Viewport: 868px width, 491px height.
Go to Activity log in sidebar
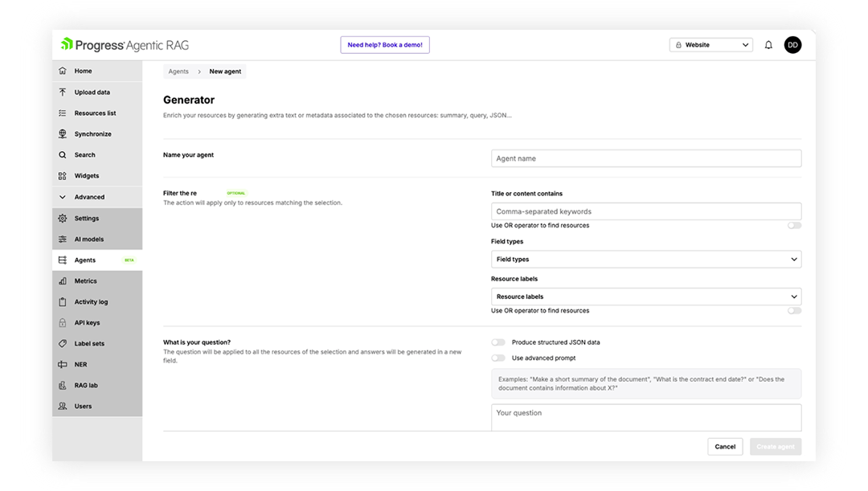tap(91, 302)
